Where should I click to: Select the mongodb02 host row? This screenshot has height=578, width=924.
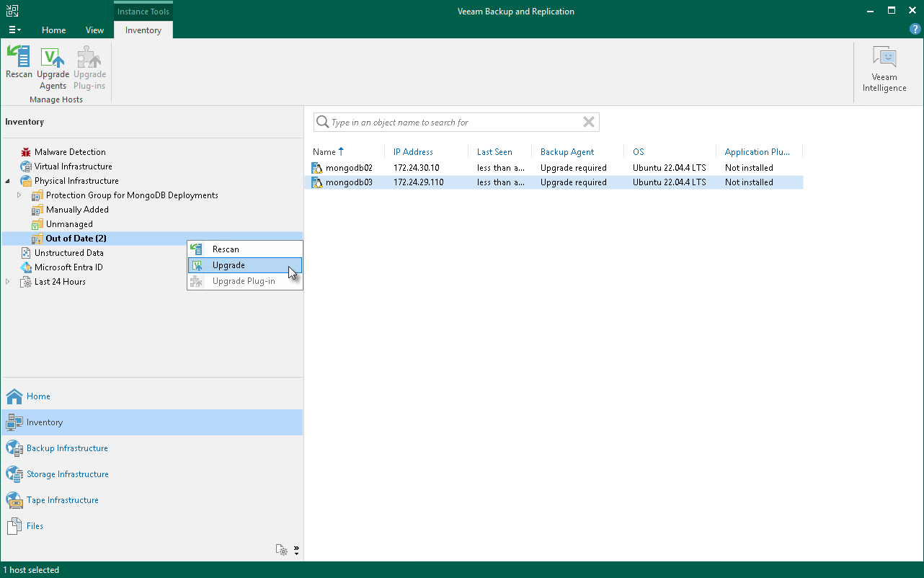coord(349,168)
